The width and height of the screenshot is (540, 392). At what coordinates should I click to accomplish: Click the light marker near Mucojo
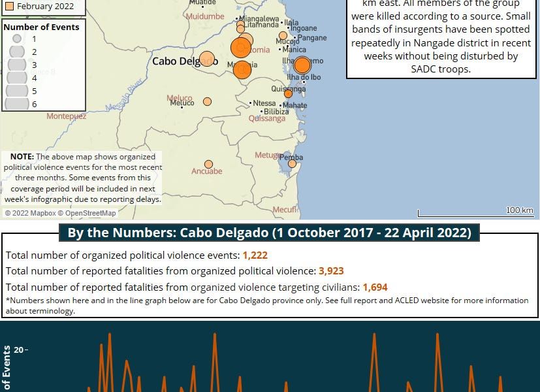click(283, 35)
